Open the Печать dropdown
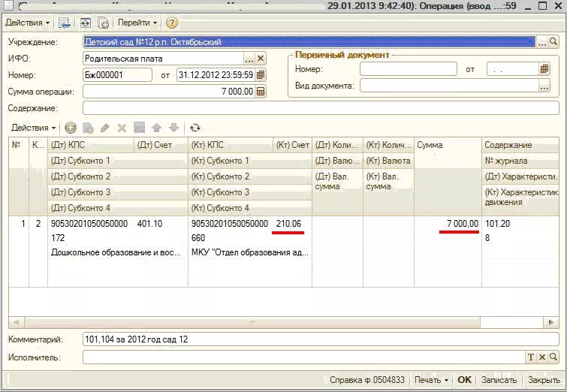Screen dimensions: 567x392 tap(431, 380)
